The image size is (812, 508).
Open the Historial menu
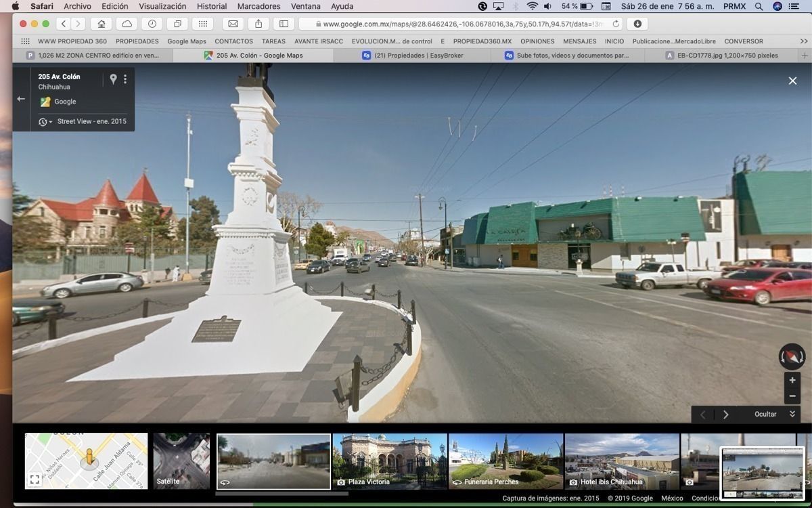click(212, 6)
